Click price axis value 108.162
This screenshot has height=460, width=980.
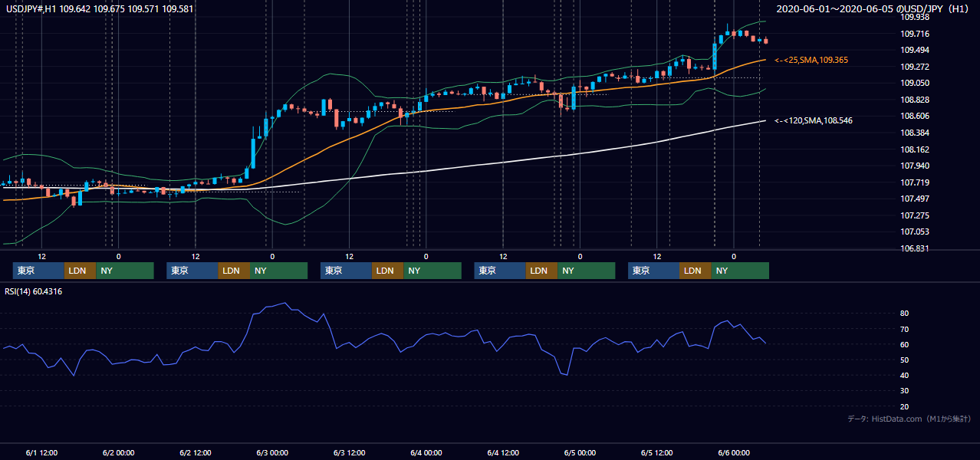[915, 150]
